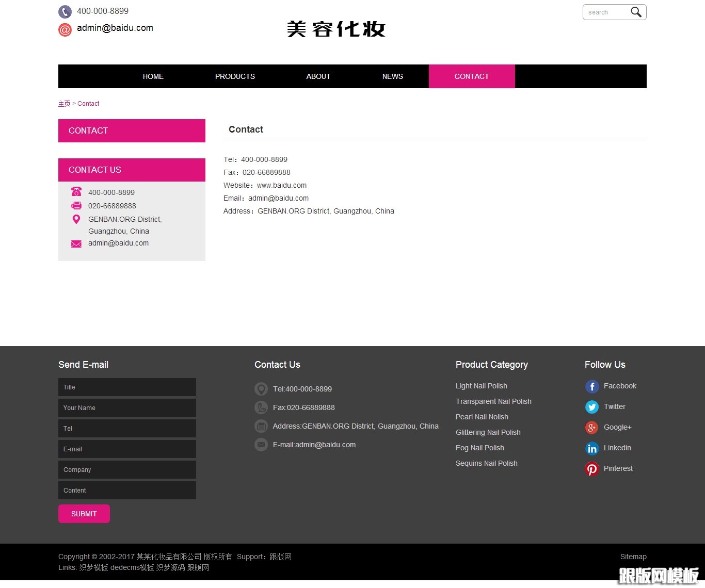Click the location pin icon in Contact Us sidebar

pyautogui.click(x=76, y=219)
